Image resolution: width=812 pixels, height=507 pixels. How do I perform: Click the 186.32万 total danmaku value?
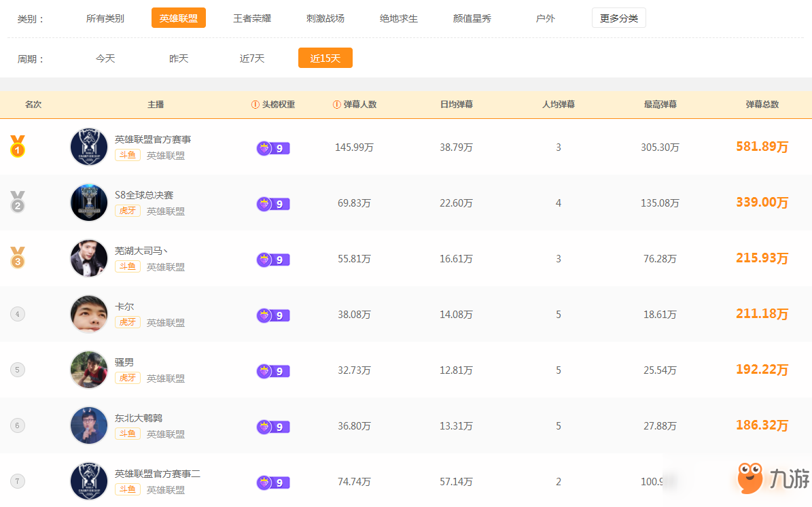762,425
